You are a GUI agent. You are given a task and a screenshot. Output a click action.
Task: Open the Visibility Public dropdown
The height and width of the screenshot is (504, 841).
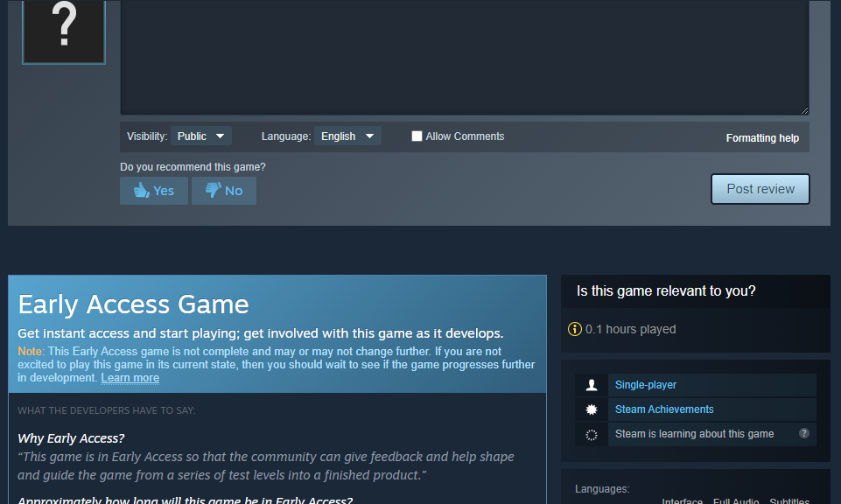pyautogui.click(x=201, y=136)
